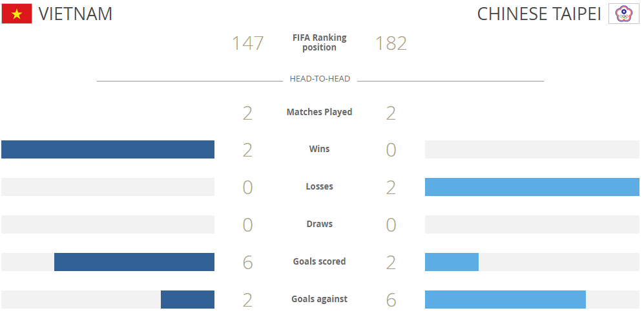Click the Goals scored label
The height and width of the screenshot is (317, 644).
(x=319, y=261)
